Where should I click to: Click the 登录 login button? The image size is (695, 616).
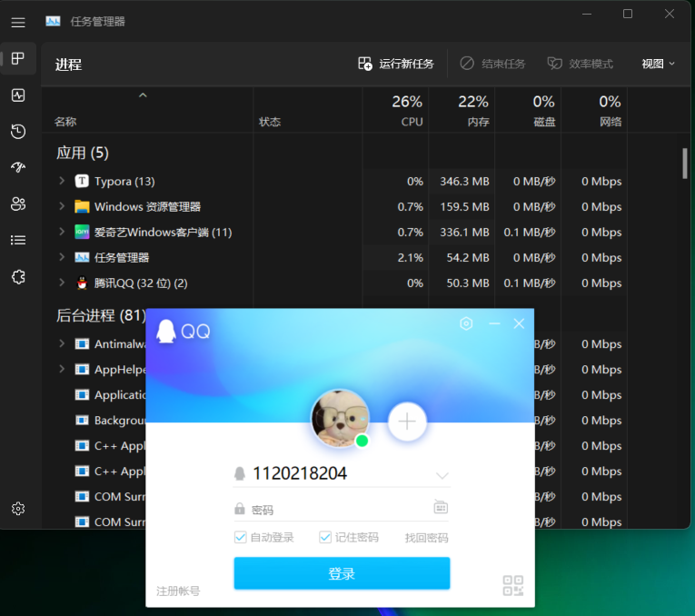click(342, 573)
